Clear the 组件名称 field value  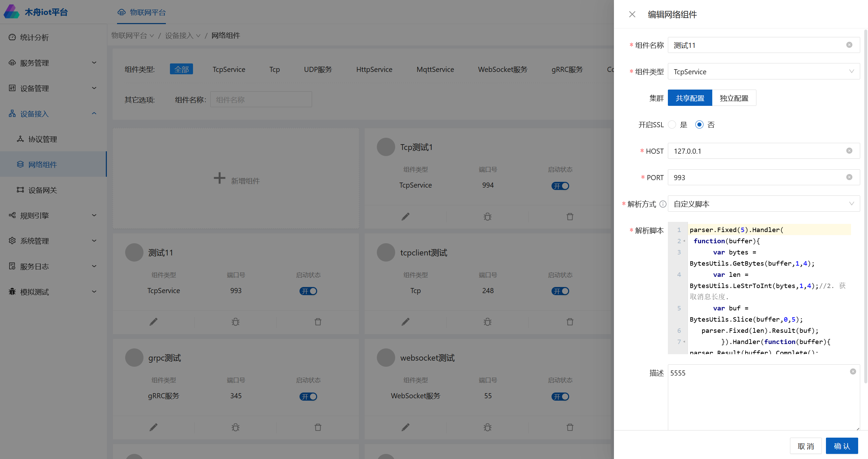coord(849,45)
